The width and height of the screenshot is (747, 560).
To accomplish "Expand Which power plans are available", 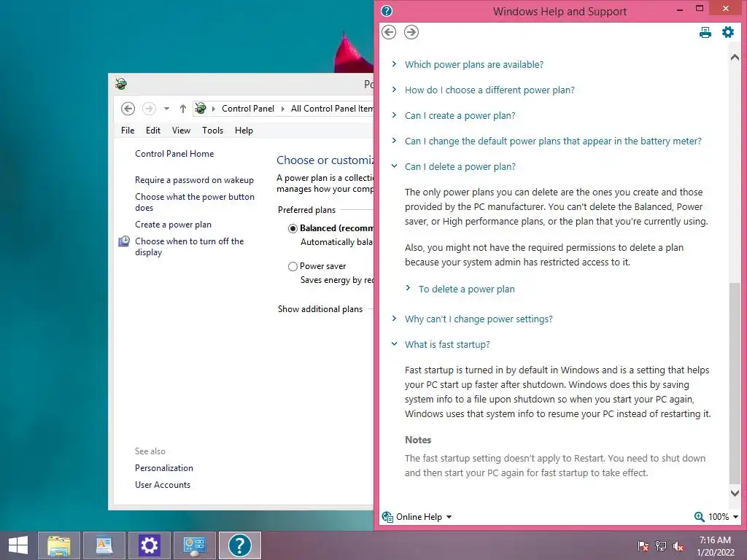I will 473,64.
